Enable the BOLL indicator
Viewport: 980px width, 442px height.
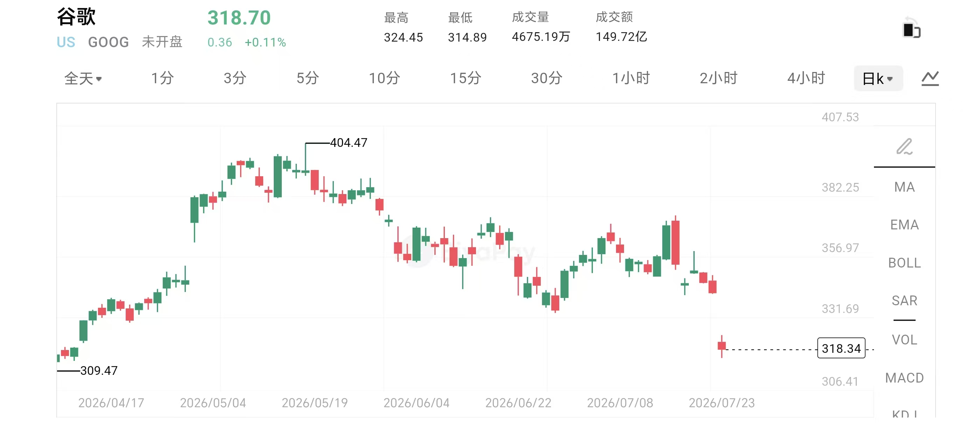click(904, 263)
